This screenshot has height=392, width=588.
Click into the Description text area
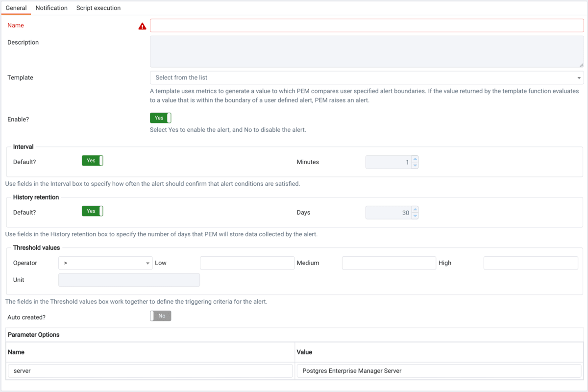(x=367, y=51)
